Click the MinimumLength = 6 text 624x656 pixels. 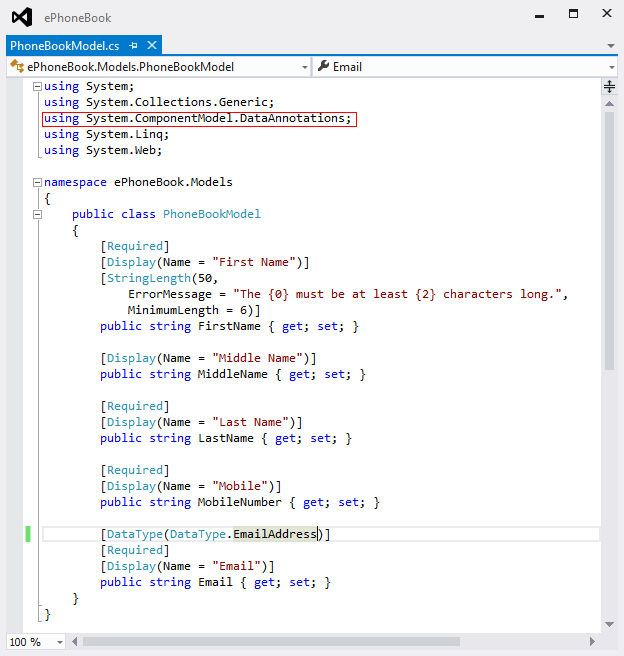click(187, 310)
